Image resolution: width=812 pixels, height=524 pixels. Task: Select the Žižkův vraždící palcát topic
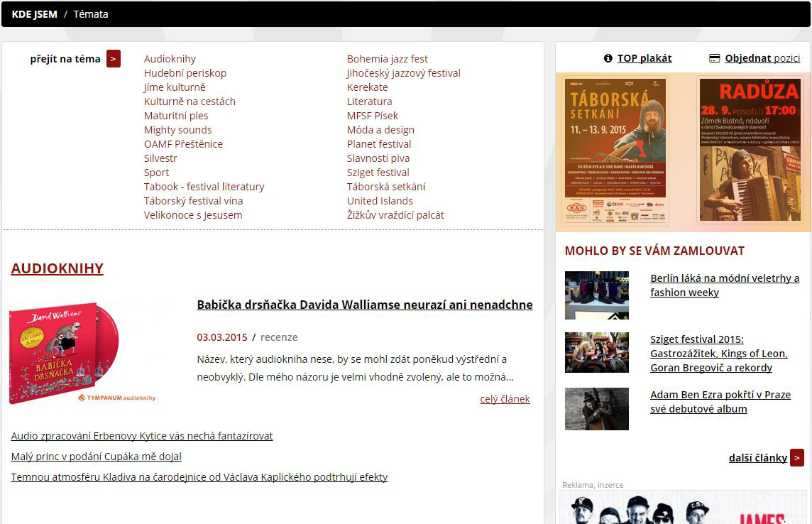click(395, 215)
